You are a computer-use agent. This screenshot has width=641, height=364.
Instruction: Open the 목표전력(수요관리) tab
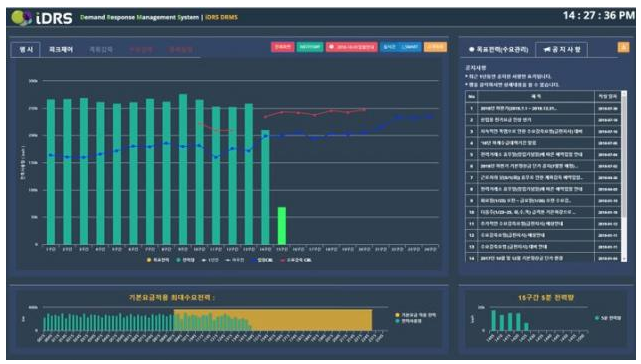click(499, 49)
